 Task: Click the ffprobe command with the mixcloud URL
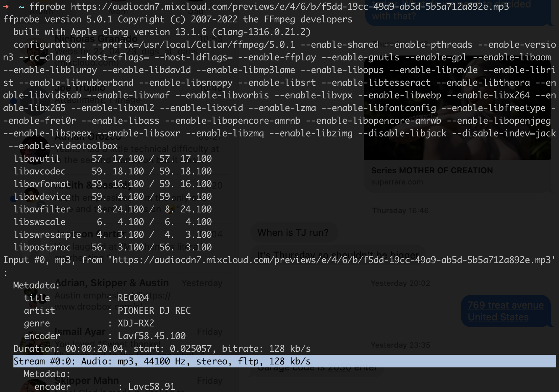tap(269, 7)
